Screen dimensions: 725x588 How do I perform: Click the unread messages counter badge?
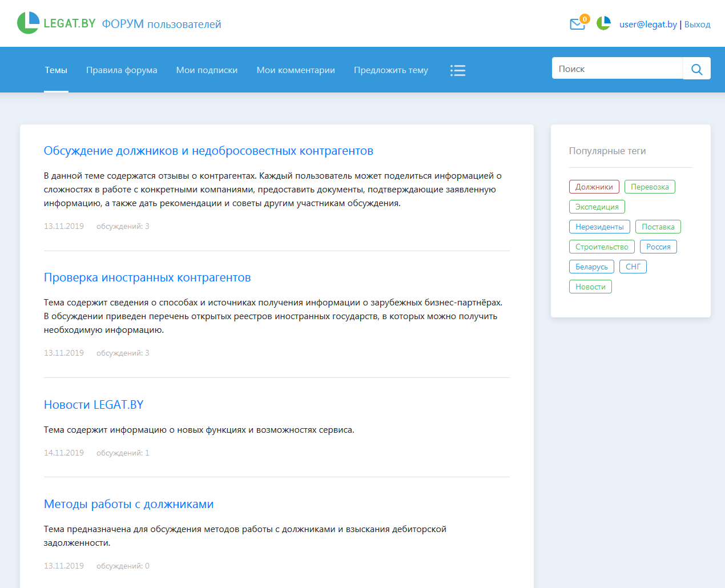[x=585, y=18]
